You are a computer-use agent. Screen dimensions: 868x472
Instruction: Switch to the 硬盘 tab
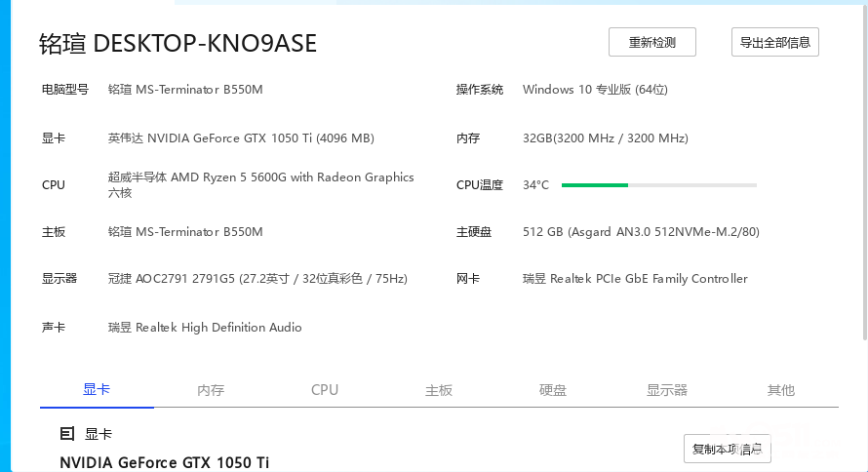(x=553, y=390)
